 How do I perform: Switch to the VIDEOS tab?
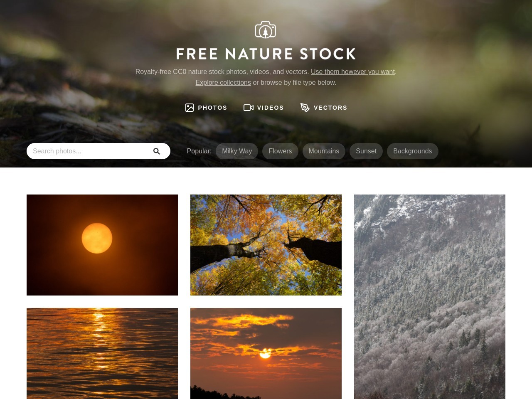(264, 108)
